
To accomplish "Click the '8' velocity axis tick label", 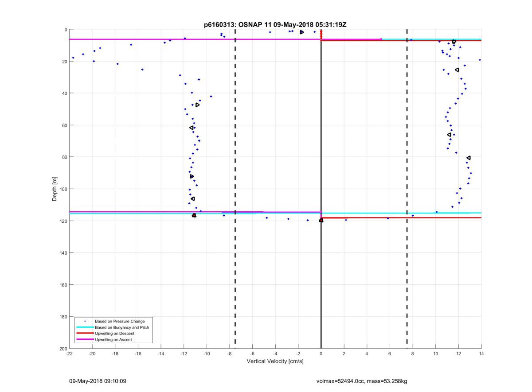I will coord(413,353).
